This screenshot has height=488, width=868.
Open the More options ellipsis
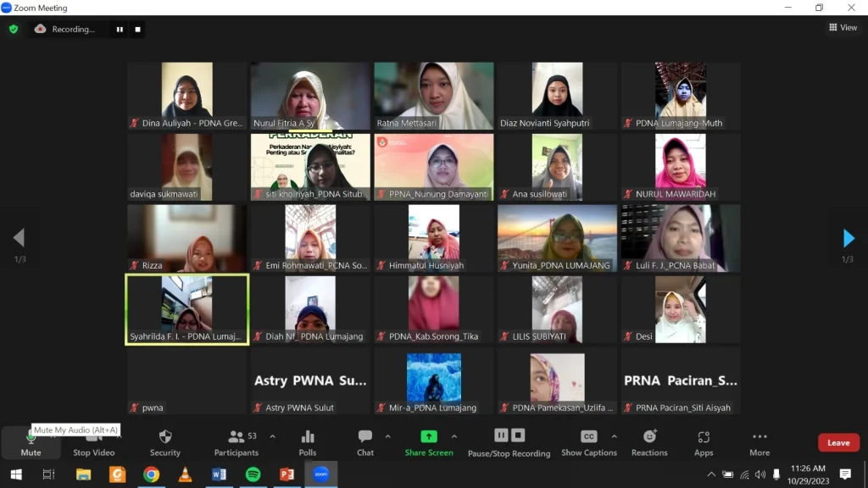click(759, 442)
